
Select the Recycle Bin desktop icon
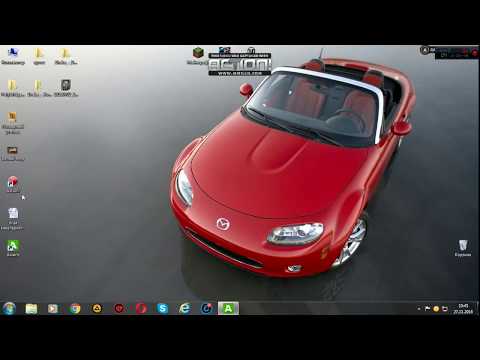click(463, 248)
